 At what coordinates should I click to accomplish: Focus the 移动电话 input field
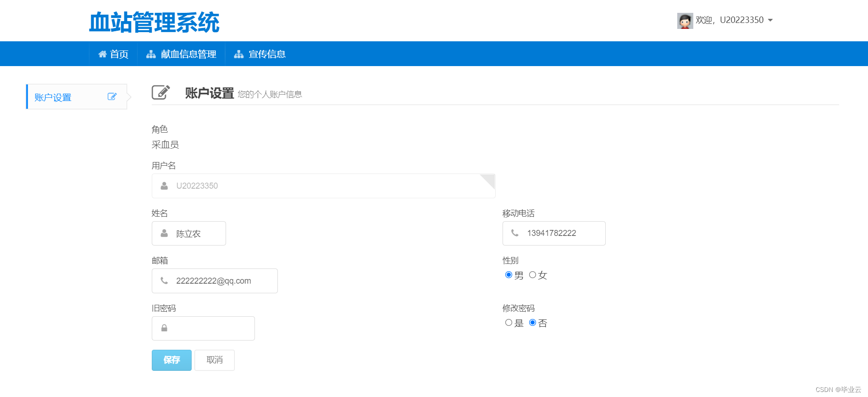tap(554, 234)
